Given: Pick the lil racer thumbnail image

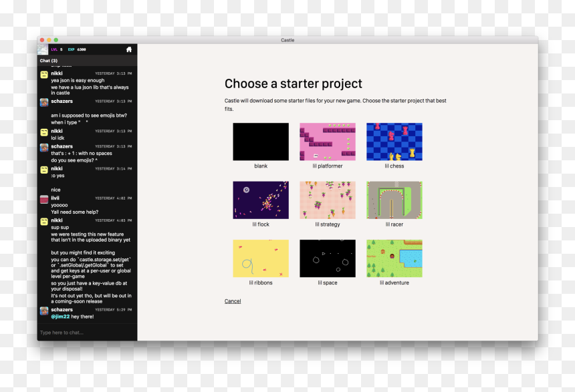Looking at the screenshot, I should (x=394, y=200).
